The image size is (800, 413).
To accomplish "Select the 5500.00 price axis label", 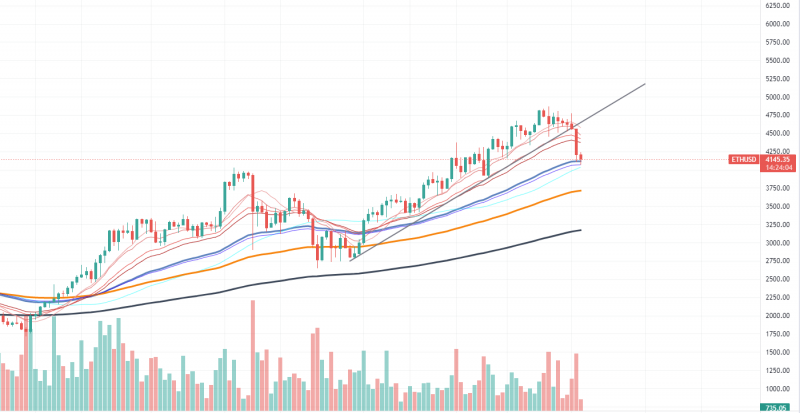I will tap(777, 60).
